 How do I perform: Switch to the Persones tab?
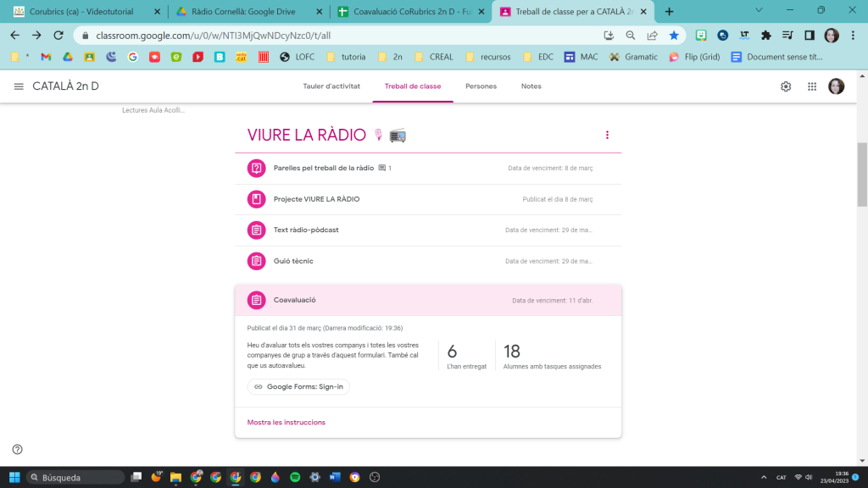click(481, 86)
